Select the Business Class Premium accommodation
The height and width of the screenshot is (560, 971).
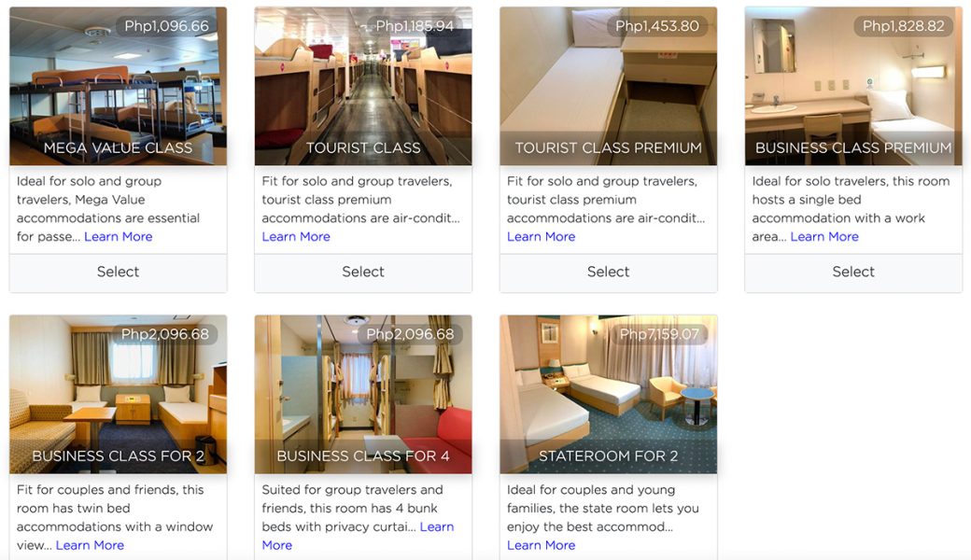click(x=853, y=273)
